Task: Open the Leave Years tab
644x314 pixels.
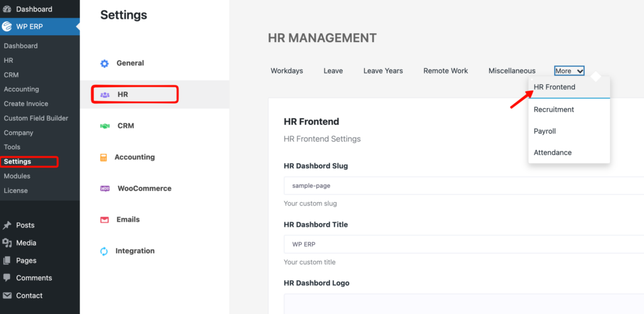Action: click(x=383, y=71)
